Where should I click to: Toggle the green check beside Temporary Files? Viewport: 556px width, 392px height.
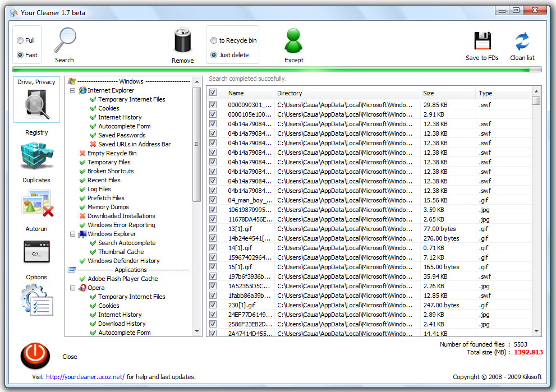pos(82,162)
